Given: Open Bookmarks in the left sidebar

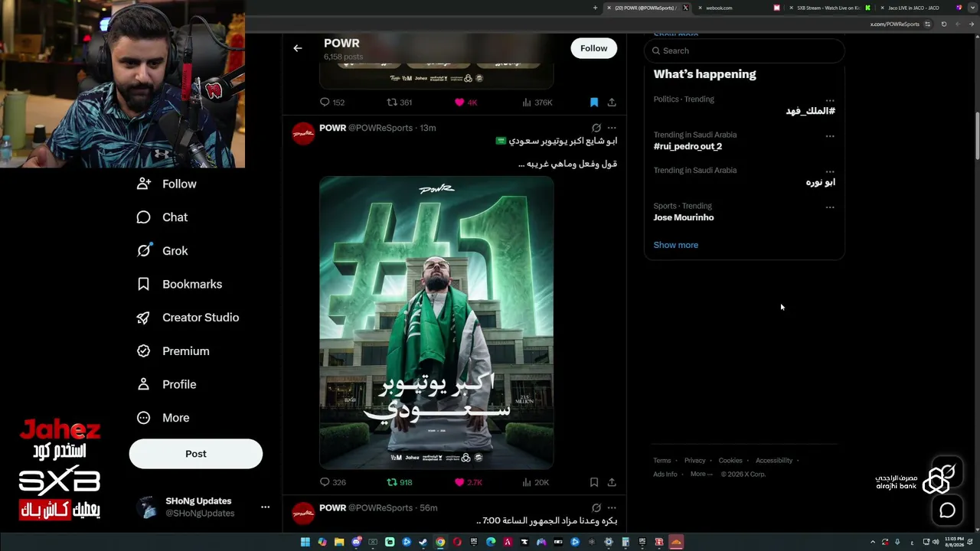Looking at the screenshot, I should (179, 284).
